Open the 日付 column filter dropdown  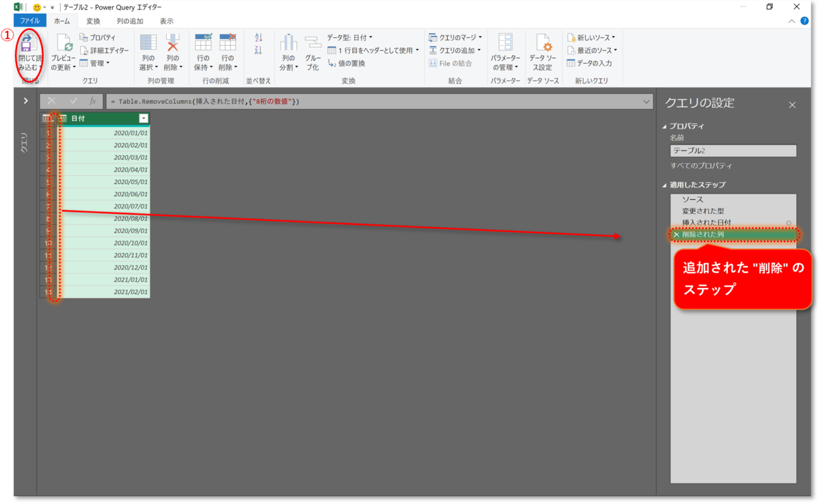[143, 118]
